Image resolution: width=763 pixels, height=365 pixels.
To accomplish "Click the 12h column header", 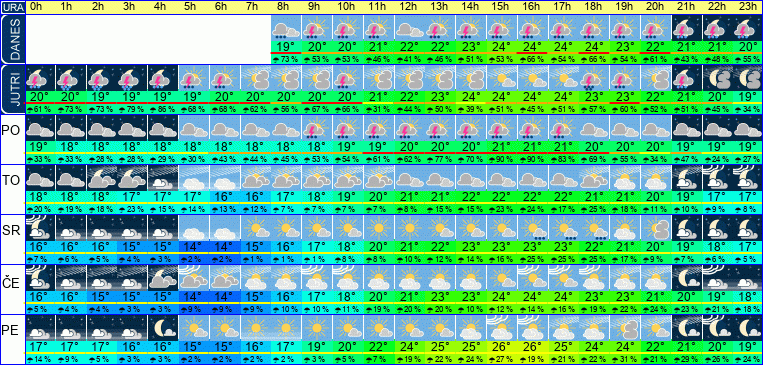I will click(x=409, y=7).
